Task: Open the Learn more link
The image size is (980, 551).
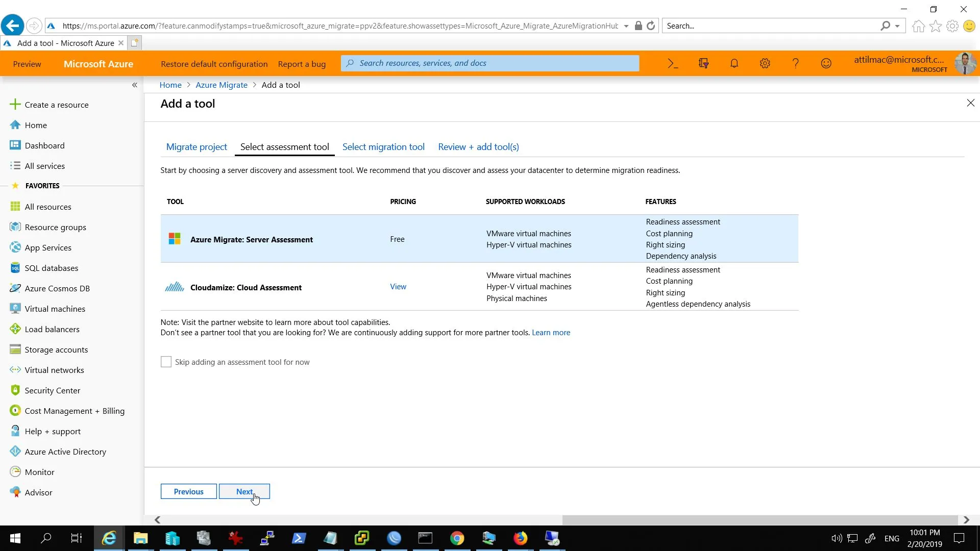Action: (x=551, y=333)
